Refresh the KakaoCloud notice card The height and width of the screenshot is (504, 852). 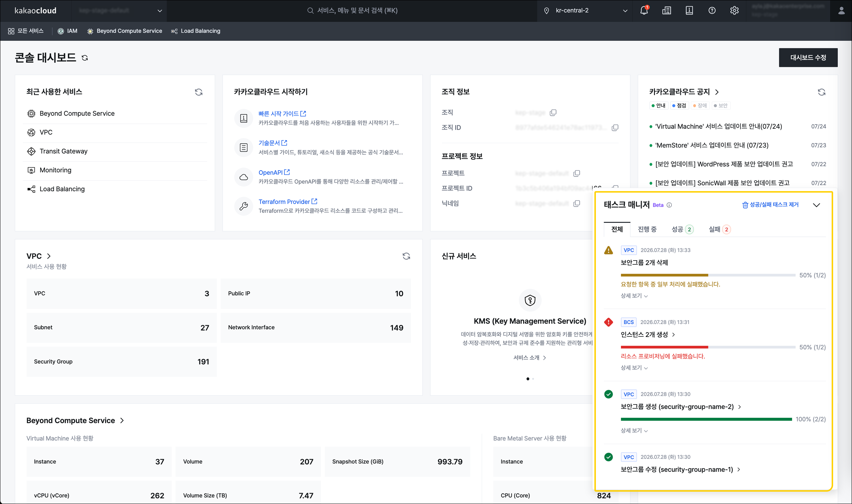[x=821, y=92]
